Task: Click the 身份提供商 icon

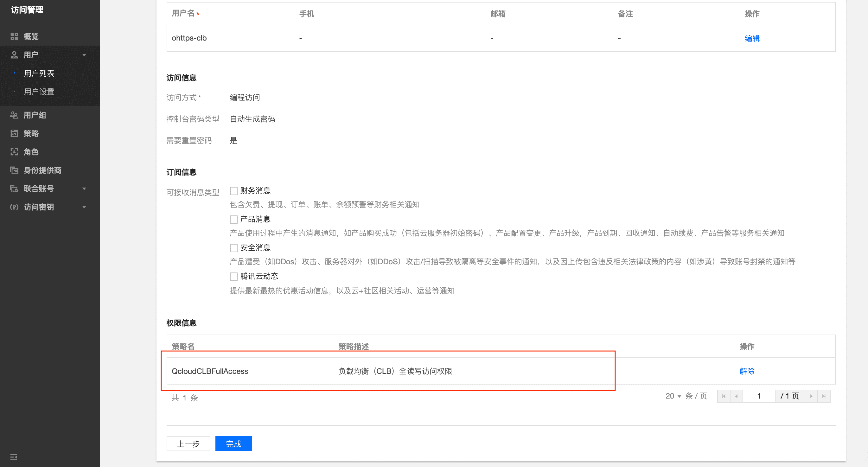Action: 14,170
